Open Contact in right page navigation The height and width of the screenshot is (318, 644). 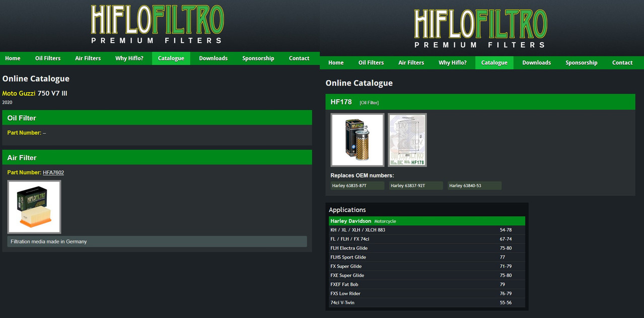[x=622, y=63]
